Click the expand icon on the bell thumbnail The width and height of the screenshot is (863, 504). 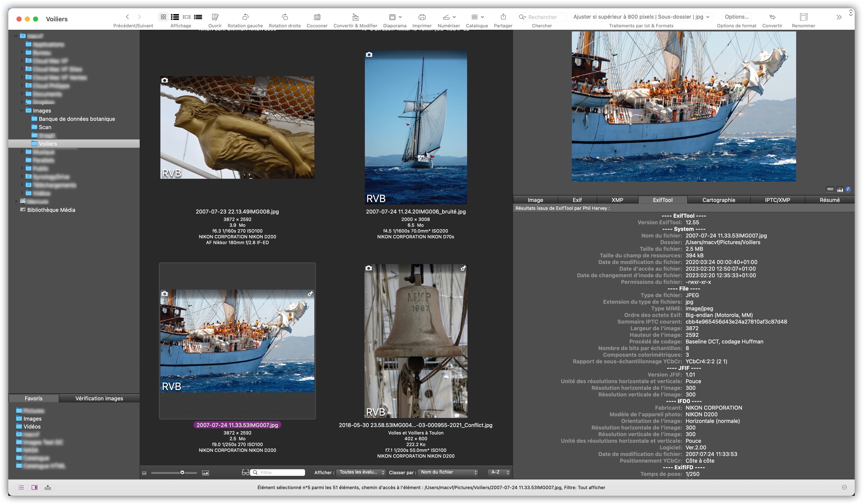coord(463,268)
